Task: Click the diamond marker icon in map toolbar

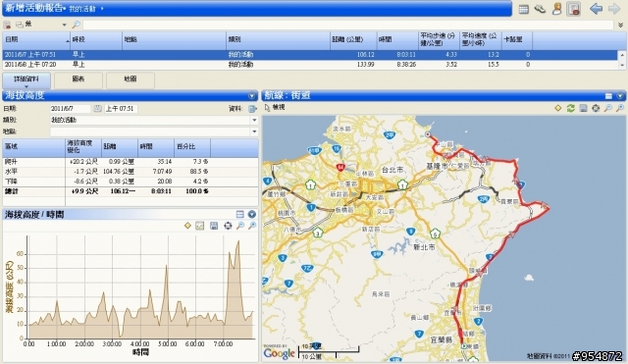Action: (x=558, y=108)
